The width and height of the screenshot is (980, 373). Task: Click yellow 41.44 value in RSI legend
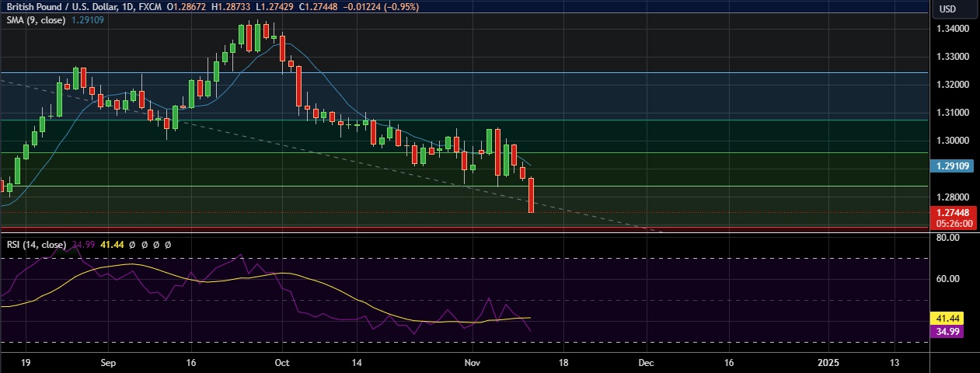point(113,244)
